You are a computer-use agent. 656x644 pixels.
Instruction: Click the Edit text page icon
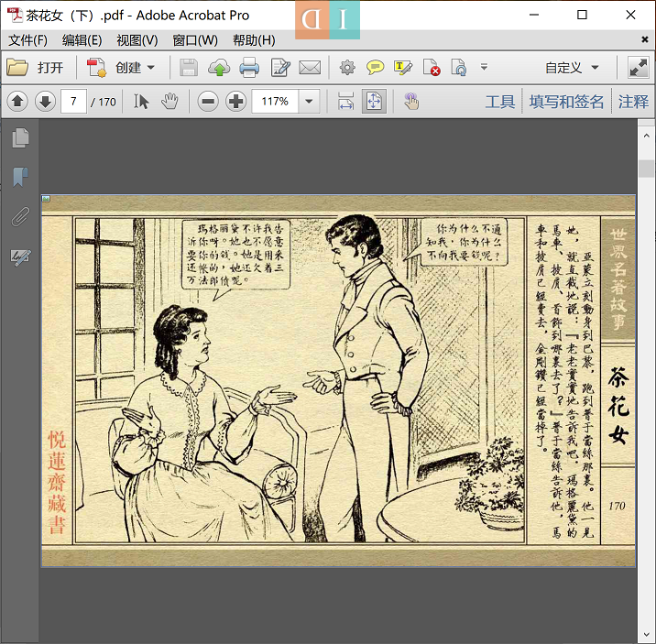279,67
